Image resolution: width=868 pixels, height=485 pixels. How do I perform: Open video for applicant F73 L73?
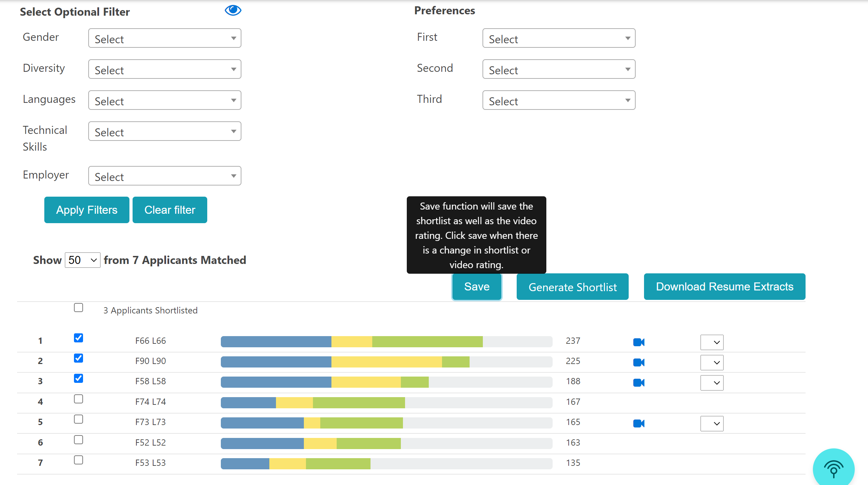tap(638, 423)
